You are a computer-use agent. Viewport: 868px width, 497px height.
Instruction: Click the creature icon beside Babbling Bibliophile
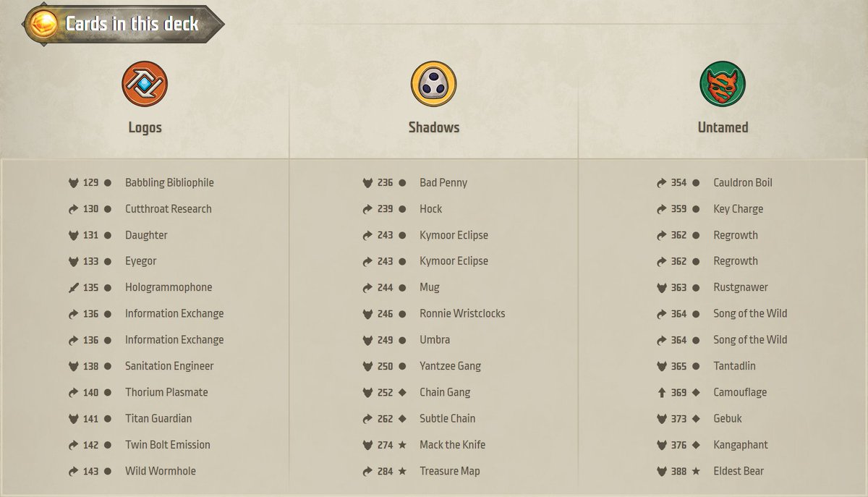pyautogui.click(x=73, y=183)
